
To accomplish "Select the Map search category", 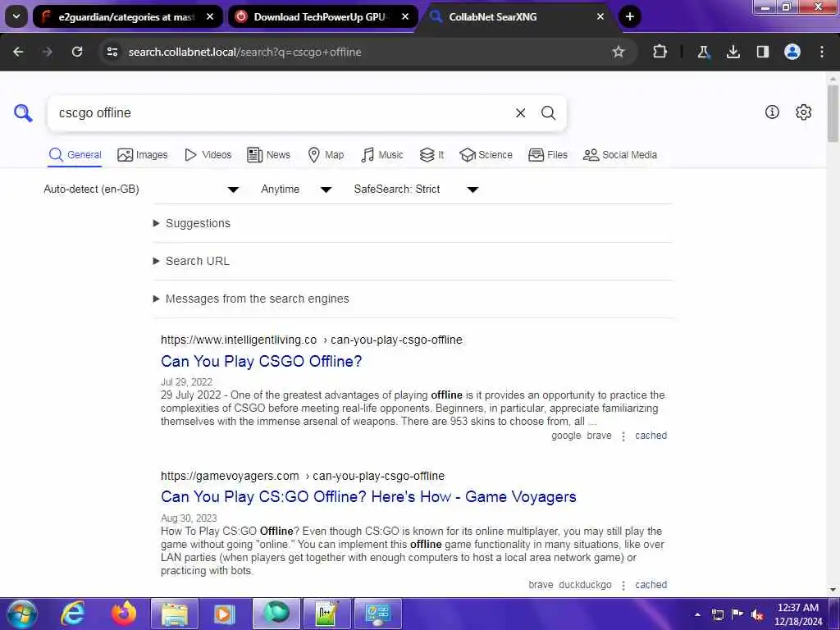I will [x=326, y=155].
